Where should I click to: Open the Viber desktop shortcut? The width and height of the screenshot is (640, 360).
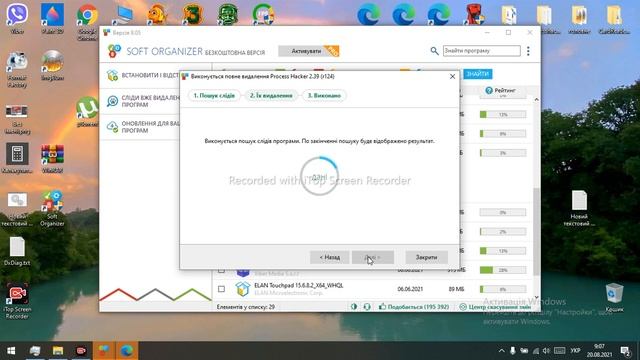(x=17, y=18)
